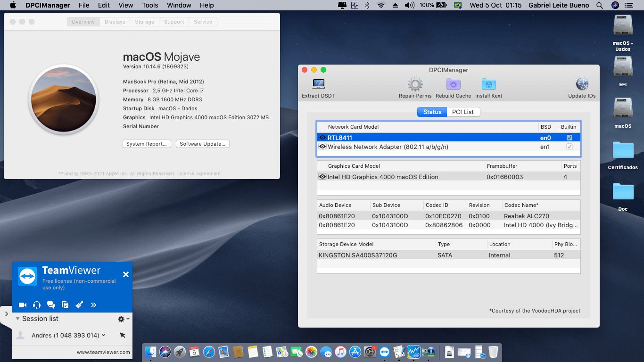This screenshot has height=362, width=644.
Task: Toggle eye icon for Wireless Network Adapter row
Action: click(x=322, y=147)
